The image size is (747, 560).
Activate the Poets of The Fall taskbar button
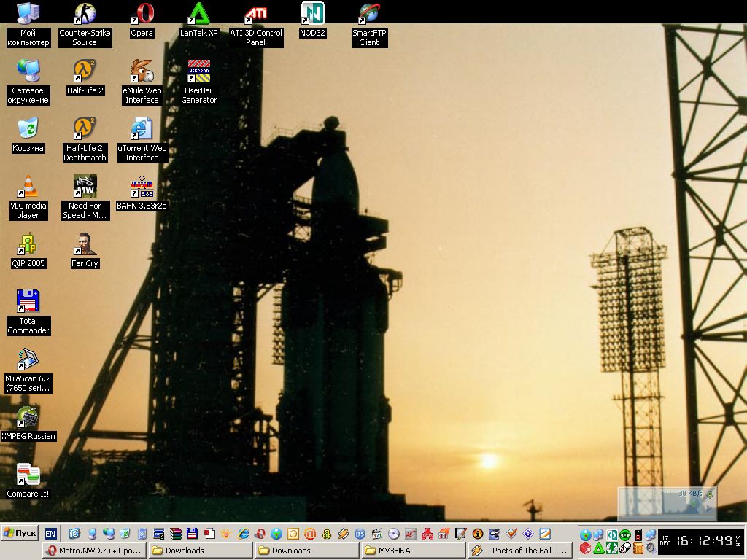519,551
